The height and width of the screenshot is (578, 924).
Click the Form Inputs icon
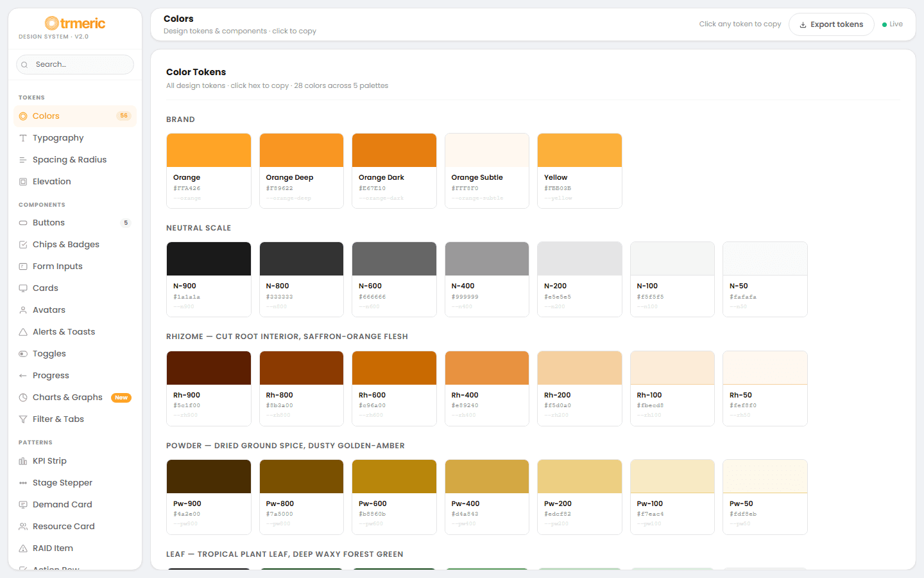(x=23, y=267)
